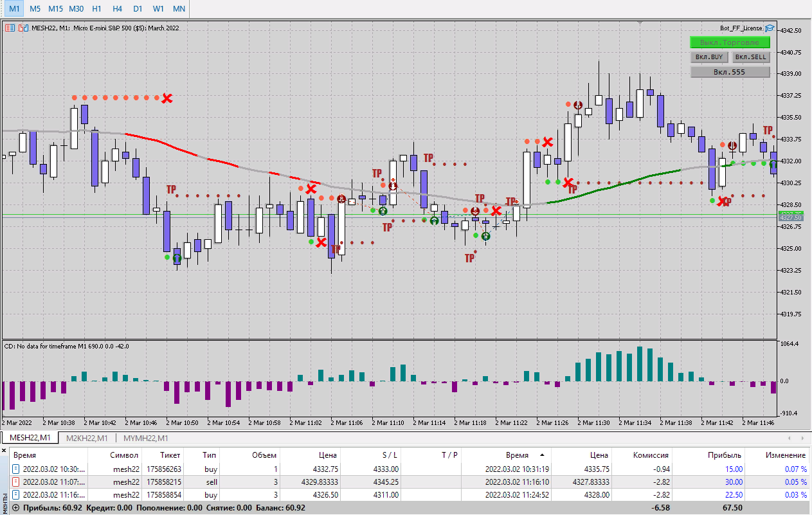This screenshot has width=812, height=515.
Task: Click the close time 2022.03.02 11:24:52
Action: pyautogui.click(x=518, y=494)
